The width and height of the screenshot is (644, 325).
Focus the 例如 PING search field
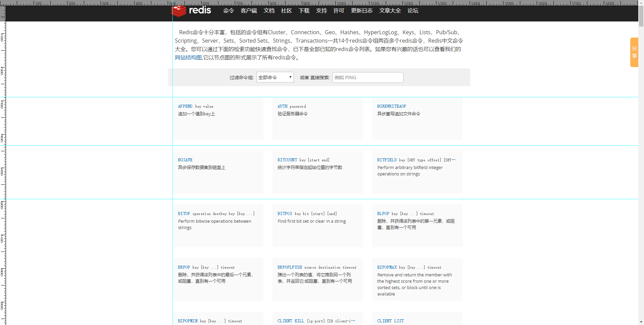[x=368, y=77]
